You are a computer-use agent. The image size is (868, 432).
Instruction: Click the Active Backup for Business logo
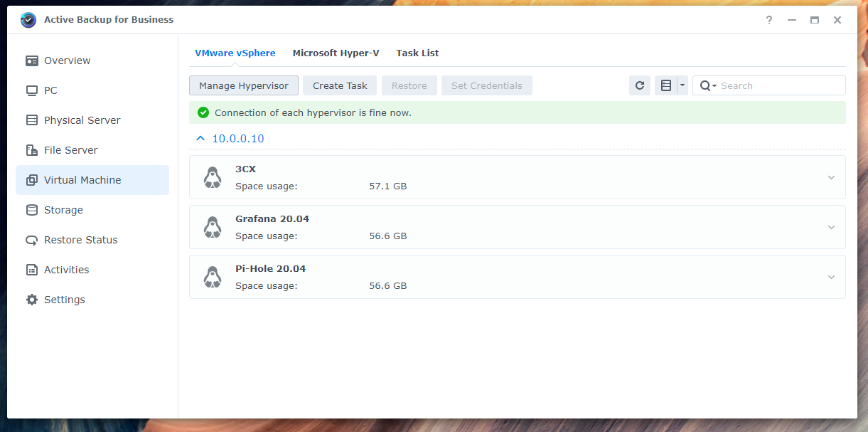point(28,20)
